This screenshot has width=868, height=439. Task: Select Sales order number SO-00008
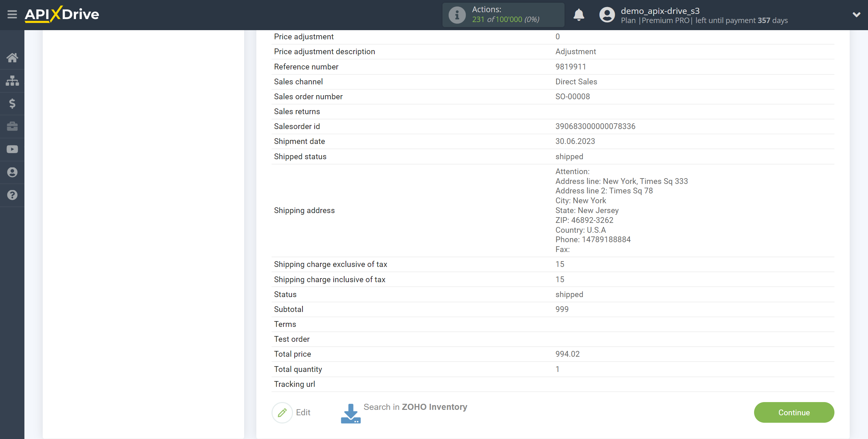click(x=572, y=97)
